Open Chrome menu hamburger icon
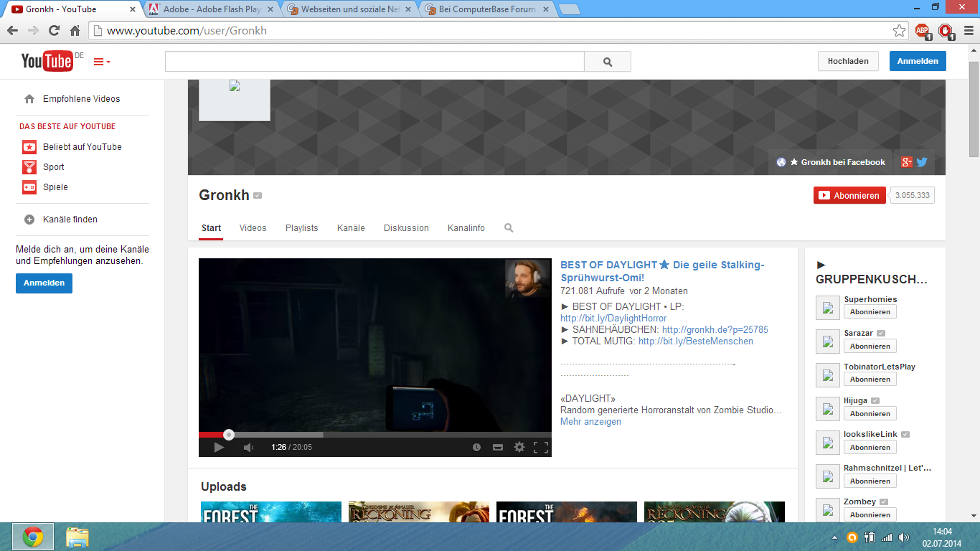 [x=967, y=31]
